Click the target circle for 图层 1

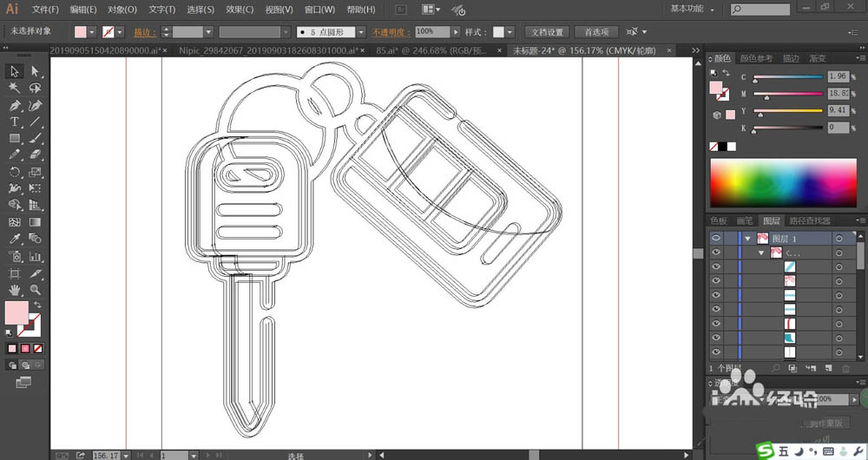[x=839, y=238]
